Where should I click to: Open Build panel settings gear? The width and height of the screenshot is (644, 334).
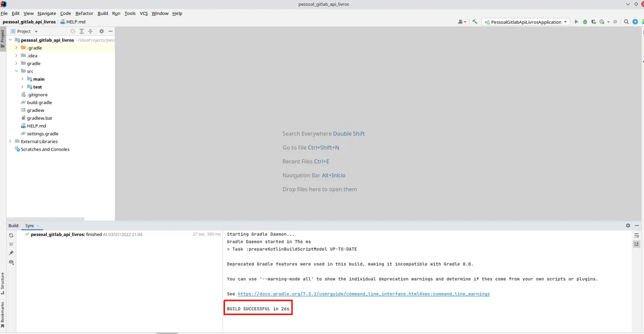point(628,226)
